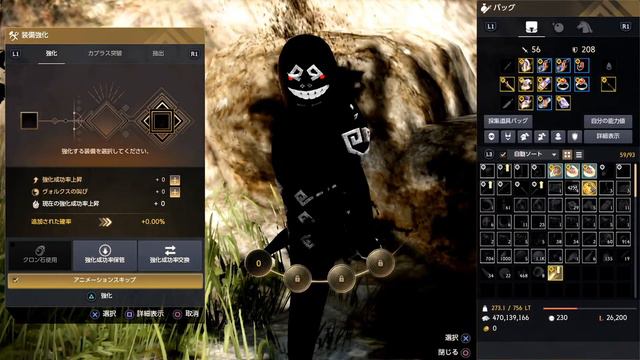This screenshot has height=360, width=640.
Task: Select first equipped ring slot
Action: point(563,84)
